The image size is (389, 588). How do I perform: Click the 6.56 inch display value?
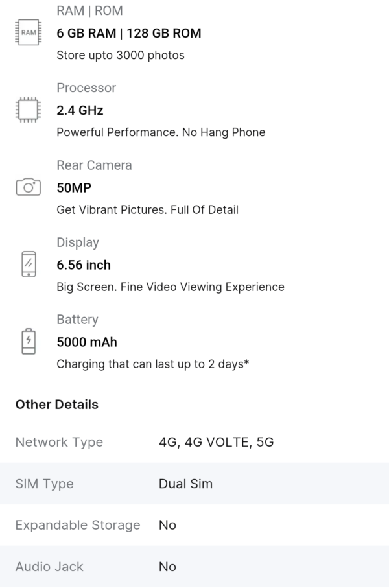(x=84, y=265)
